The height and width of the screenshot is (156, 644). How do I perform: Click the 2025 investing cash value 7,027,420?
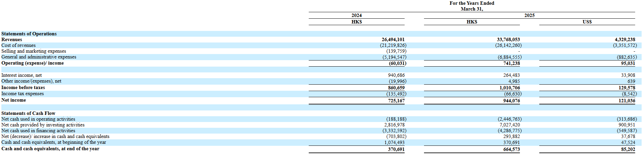(x=509, y=125)
